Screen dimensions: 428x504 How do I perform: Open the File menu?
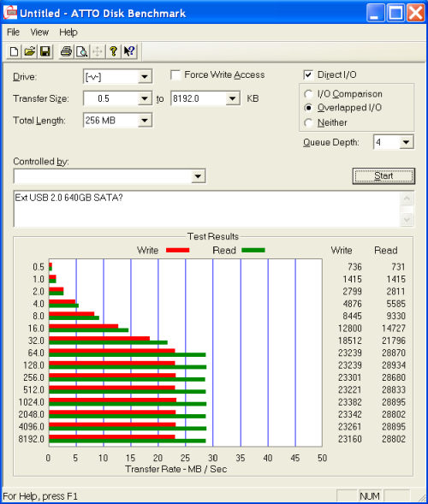click(x=13, y=33)
